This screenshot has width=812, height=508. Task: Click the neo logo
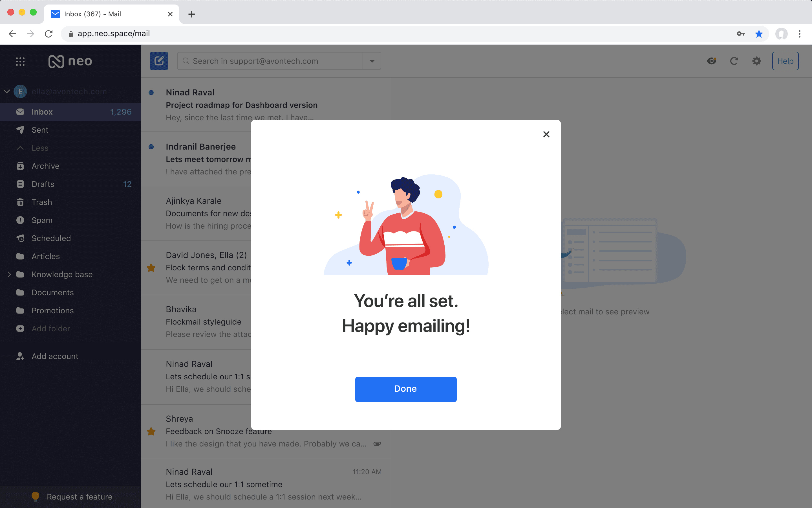click(70, 61)
